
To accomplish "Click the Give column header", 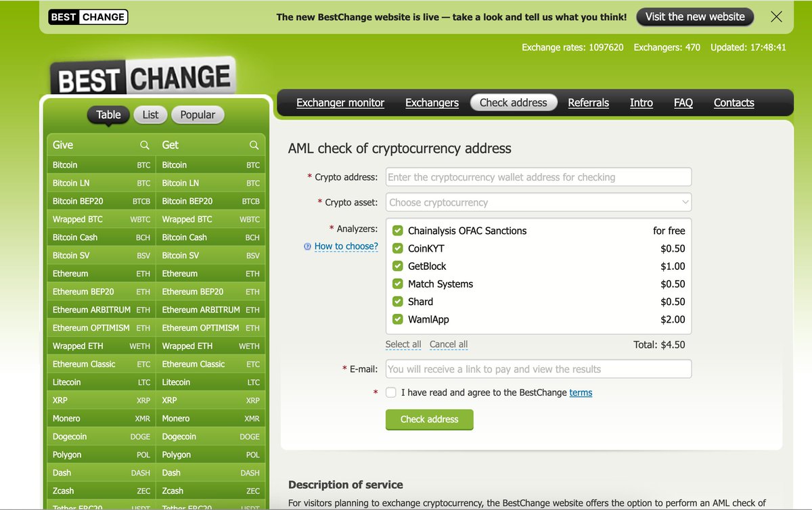I will (x=63, y=145).
